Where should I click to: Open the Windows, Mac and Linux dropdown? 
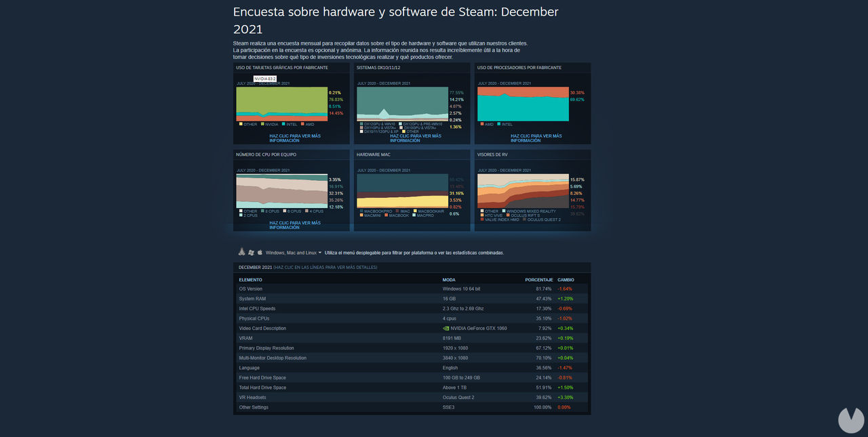(294, 253)
